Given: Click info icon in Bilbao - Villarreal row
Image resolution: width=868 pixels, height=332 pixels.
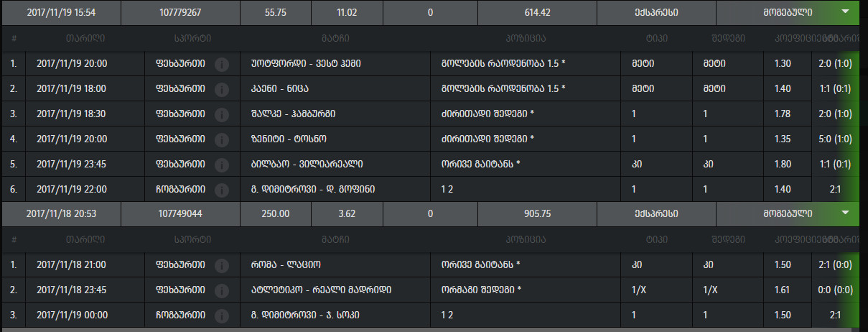Looking at the screenshot, I should pos(222,165).
